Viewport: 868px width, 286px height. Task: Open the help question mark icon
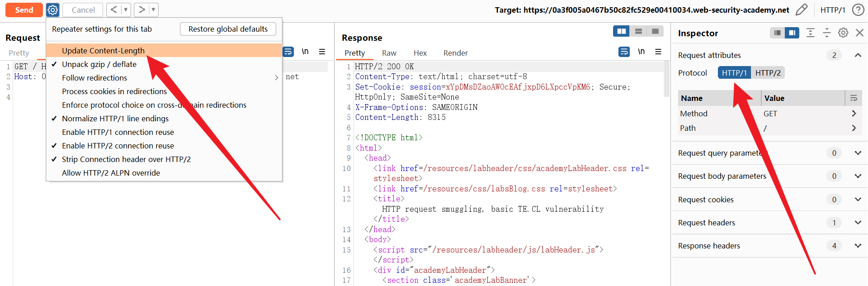[x=858, y=10]
